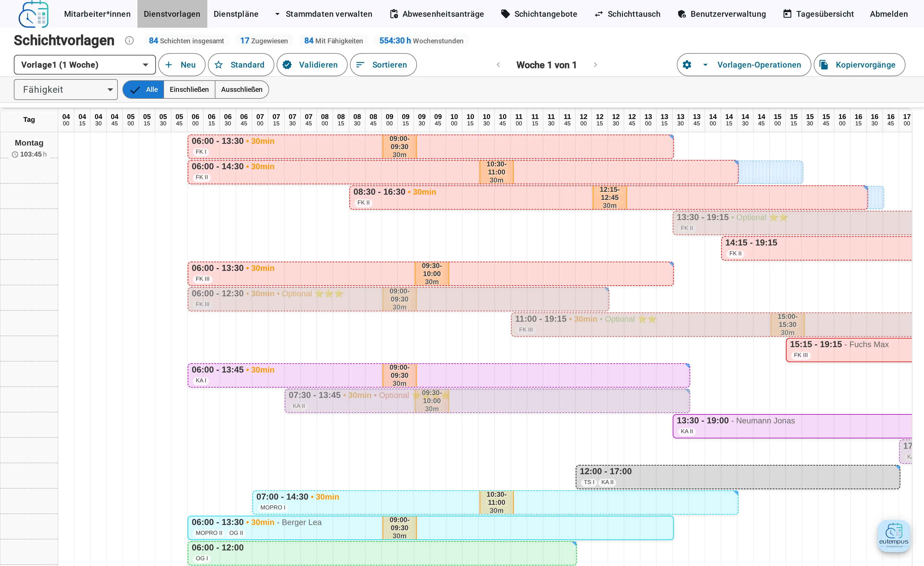Click the 17 Zugewiesen stat chip
This screenshot has width=924, height=566.
264,40
